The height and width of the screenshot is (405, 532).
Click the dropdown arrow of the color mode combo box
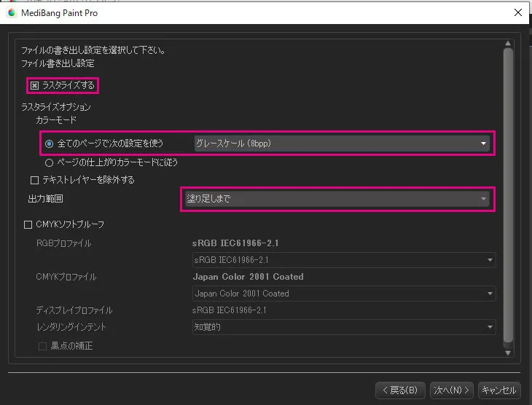(483, 143)
